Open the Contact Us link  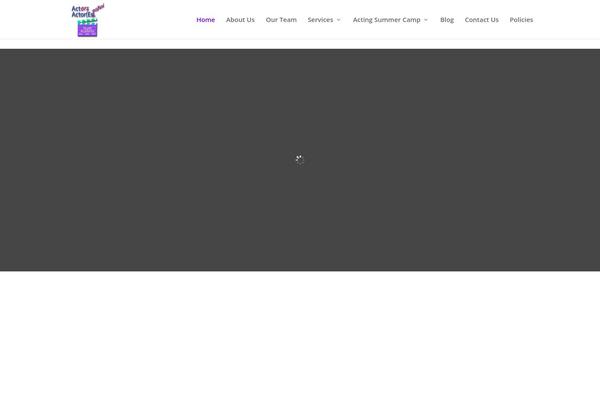481,20
